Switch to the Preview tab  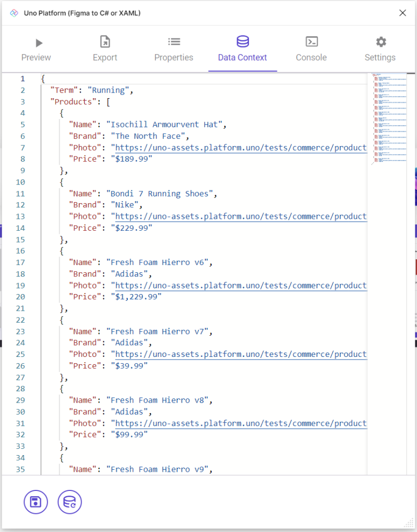[36, 57]
